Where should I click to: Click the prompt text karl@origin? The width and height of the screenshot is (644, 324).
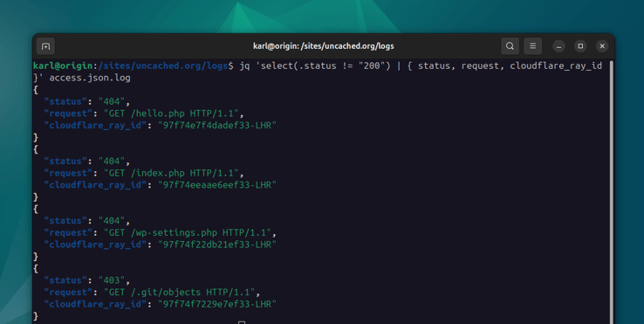[x=63, y=65]
